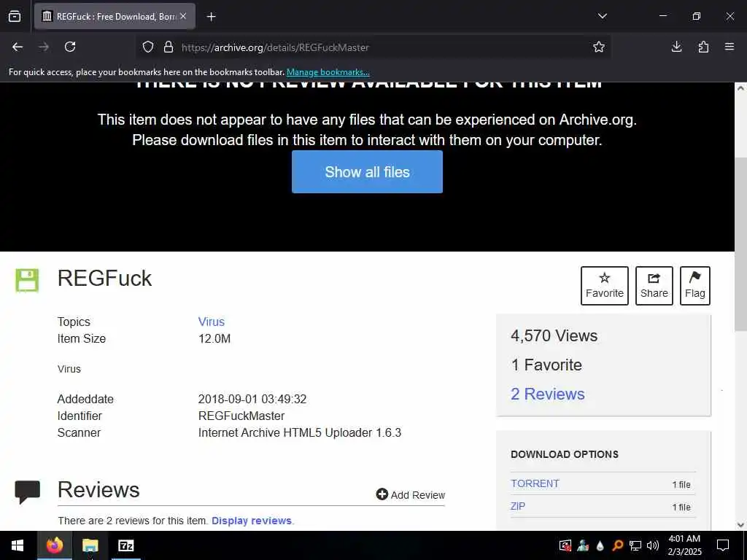Download the ZIP option
The width and height of the screenshot is (747, 560).
coord(518,506)
